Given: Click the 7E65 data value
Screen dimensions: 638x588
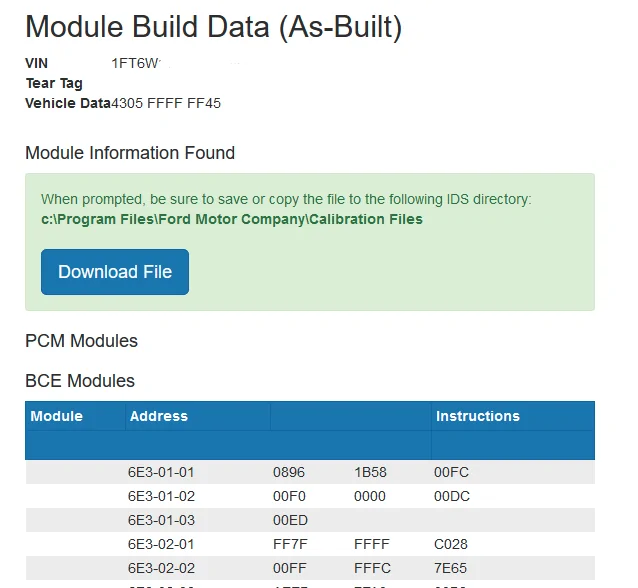Looking at the screenshot, I should [451, 569].
